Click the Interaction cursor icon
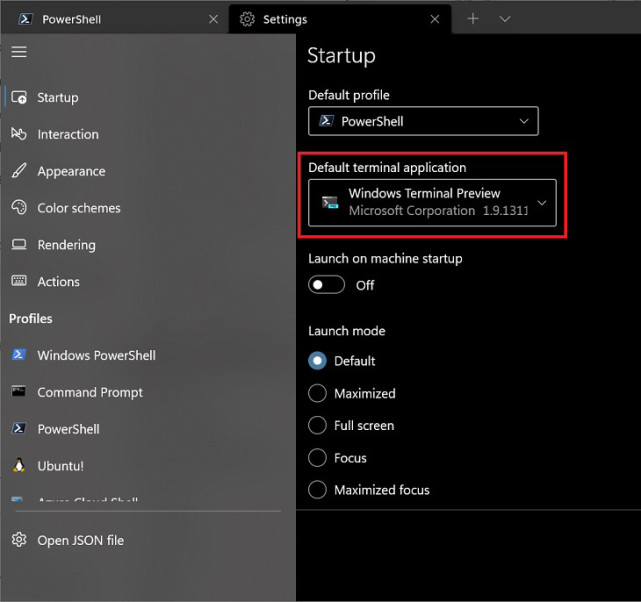Screen dimensions: 641x602 [18, 134]
